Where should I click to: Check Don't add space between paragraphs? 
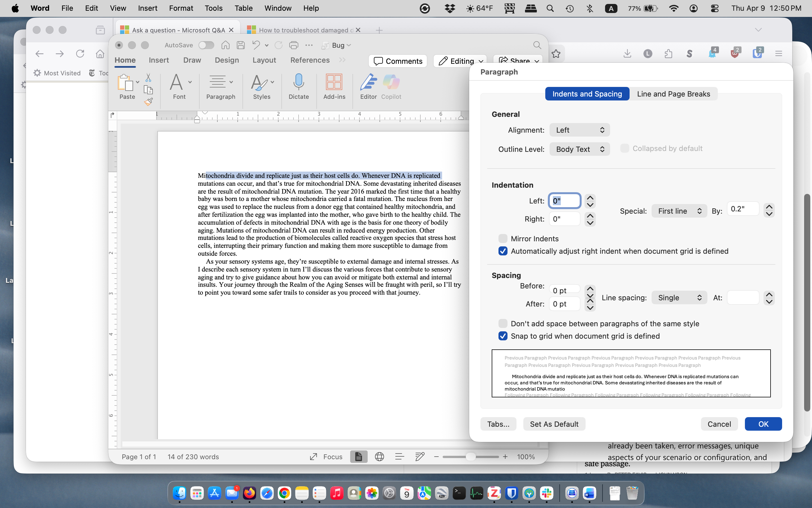click(x=503, y=323)
